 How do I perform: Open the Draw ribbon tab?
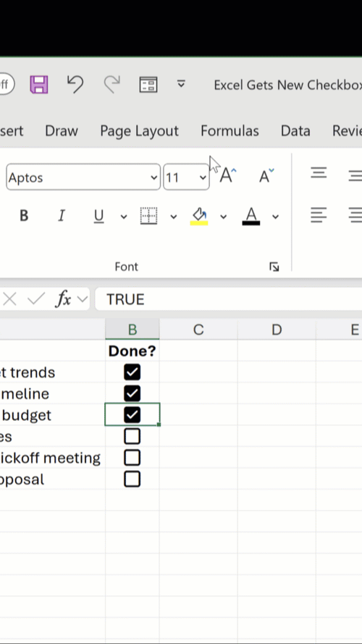[62, 131]
